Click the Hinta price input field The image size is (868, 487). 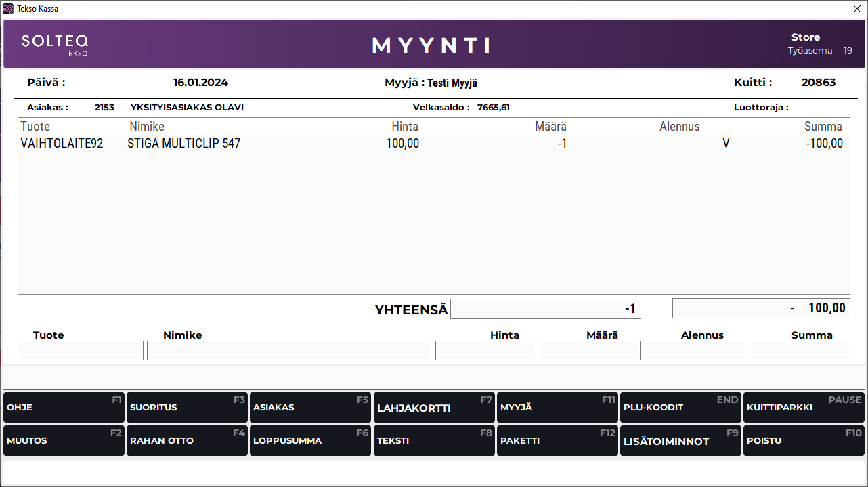485,351
